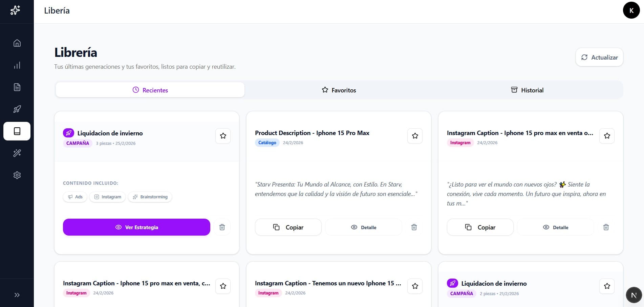Select the magic wand sidebar icon
Image resolution: width=644 pixels, height=307 pixels.
(17, 153)
